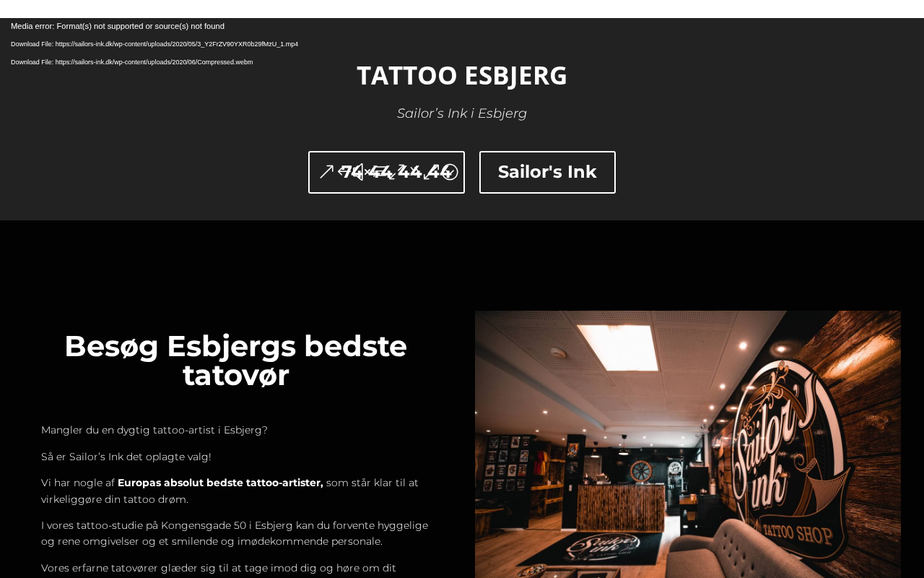
Task: Click the up-right arrow icon in phone button
Action: (x=326, y=172)
